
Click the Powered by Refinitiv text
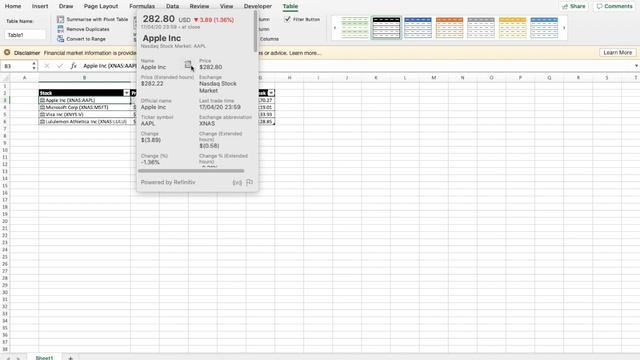168,182
